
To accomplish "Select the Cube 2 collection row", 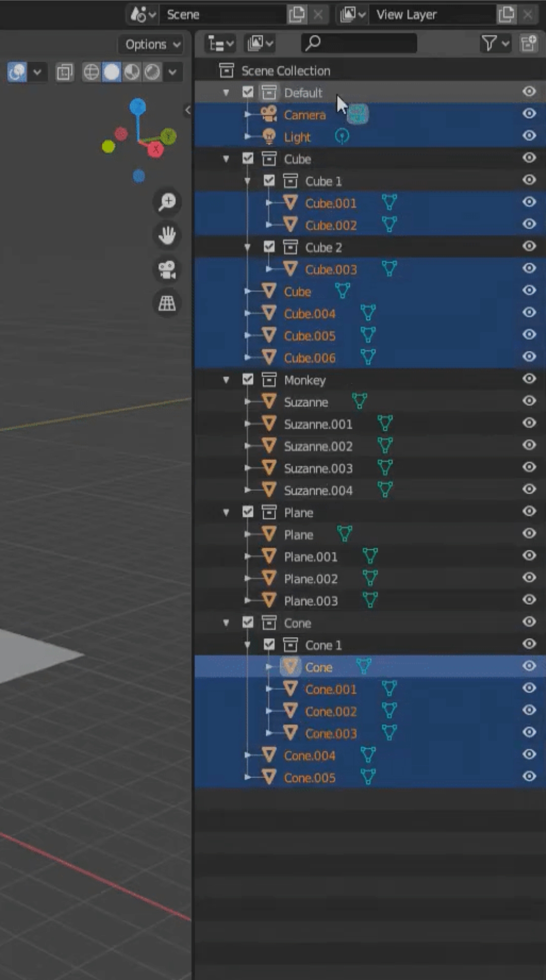I will [370, 247].
